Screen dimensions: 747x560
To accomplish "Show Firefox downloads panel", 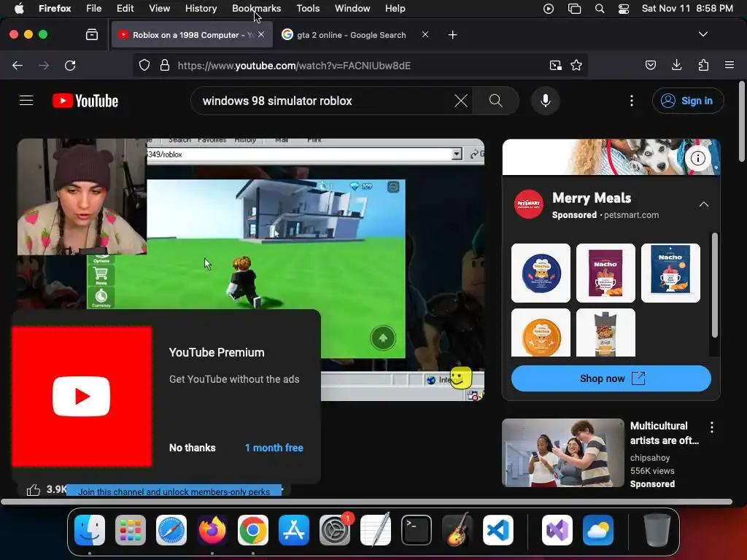I will tap(676, 66).
